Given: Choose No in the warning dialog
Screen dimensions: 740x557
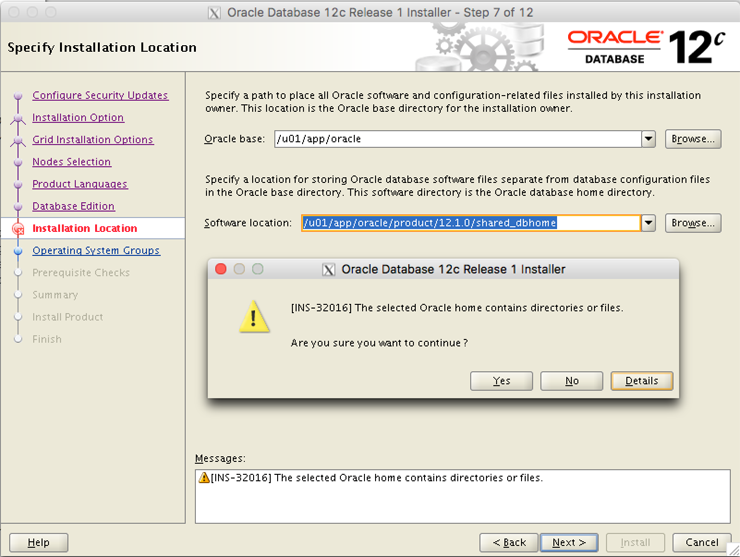Looking at the screenshot, I should pyautogui.click(x=572, y=381).
